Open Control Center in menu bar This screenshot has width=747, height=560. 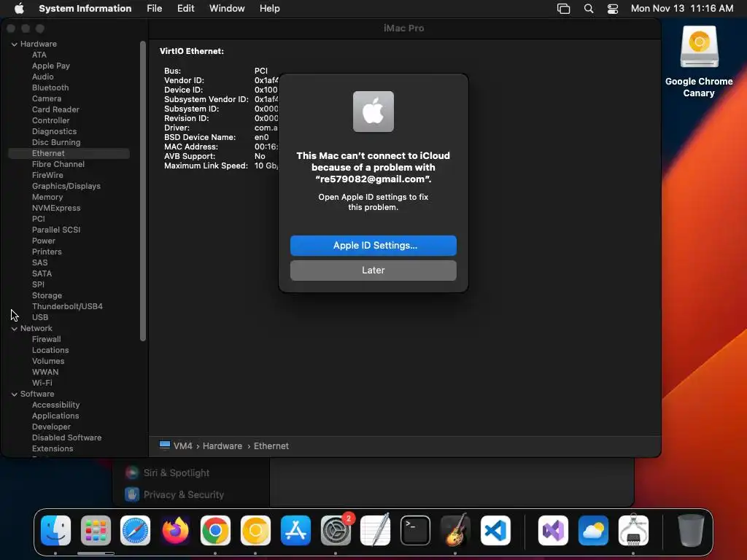(613, 9)
